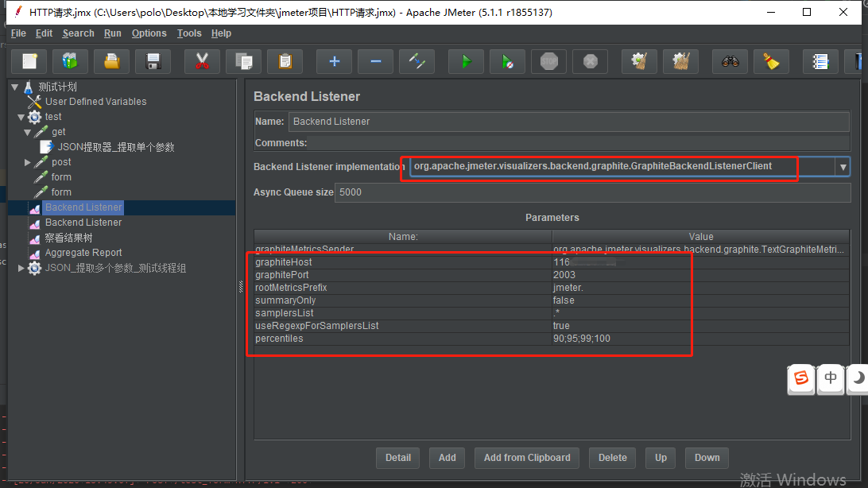
Task: Click the graphiteHost name cell
Action: (x=403, y=262)
